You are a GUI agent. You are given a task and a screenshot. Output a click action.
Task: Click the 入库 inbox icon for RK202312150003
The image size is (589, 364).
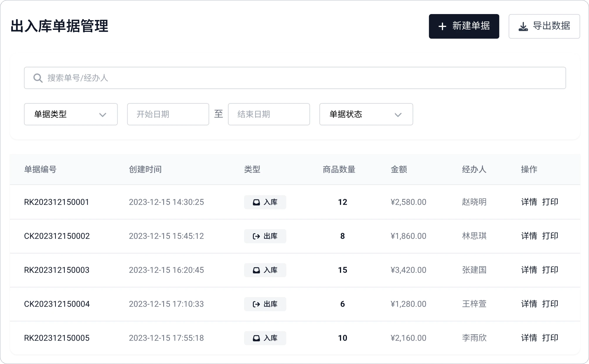pos(256,270)
